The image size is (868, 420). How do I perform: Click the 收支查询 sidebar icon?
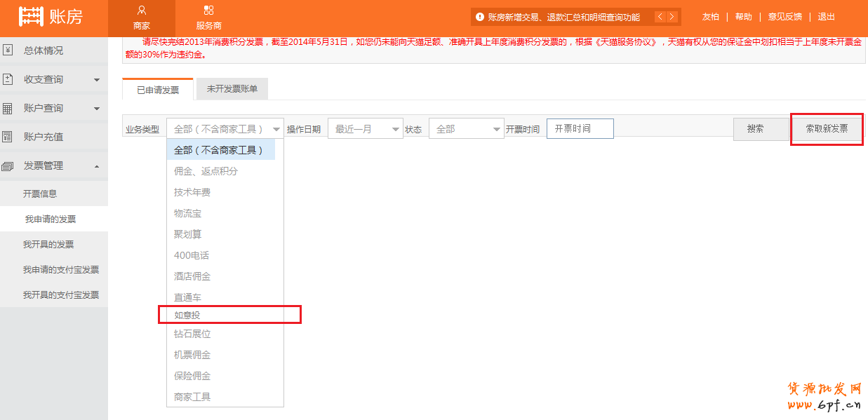[8, 79]
